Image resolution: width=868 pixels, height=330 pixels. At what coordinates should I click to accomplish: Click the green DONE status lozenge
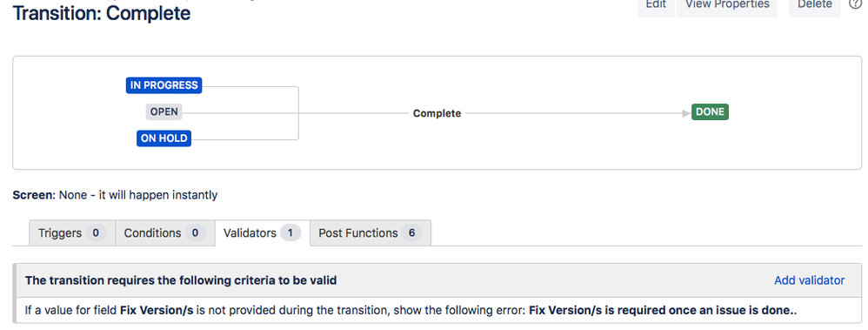tap(710, 112)
